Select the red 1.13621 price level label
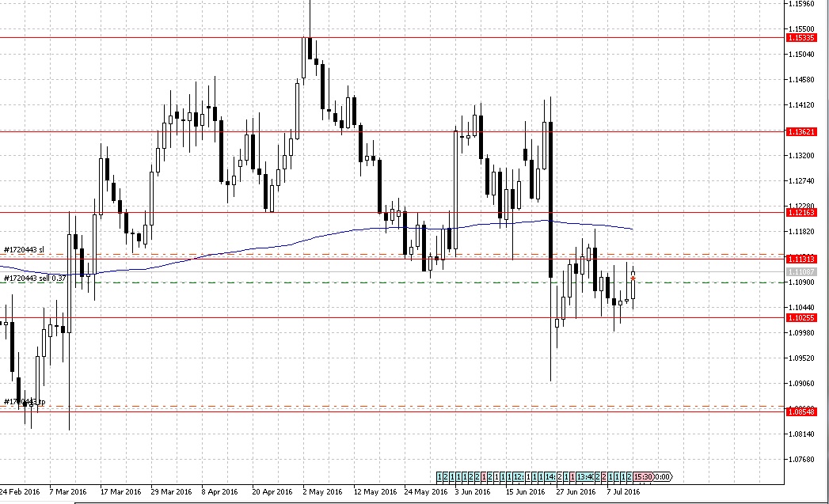 (x=801, y=131)
